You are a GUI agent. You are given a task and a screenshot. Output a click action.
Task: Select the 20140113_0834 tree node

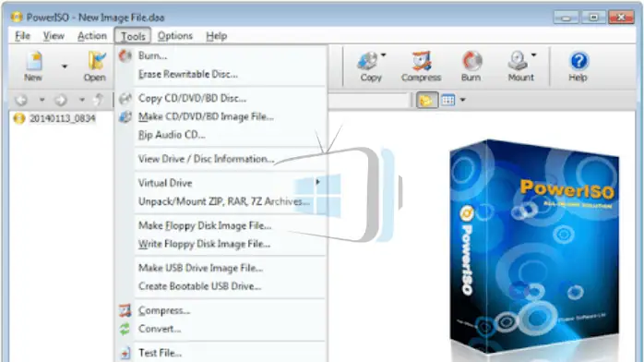(x=63, y=118)
